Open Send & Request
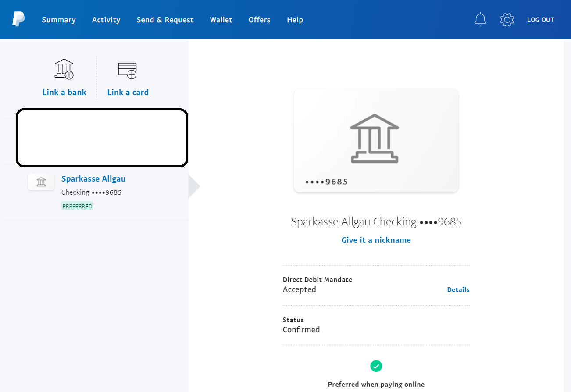Image resolution: width=571 pixels, height=392 pixels. 165,20
